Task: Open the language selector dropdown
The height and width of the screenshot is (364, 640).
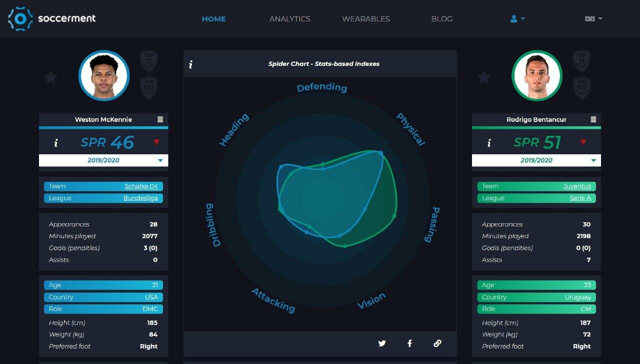Action: [x=593, y=19]
